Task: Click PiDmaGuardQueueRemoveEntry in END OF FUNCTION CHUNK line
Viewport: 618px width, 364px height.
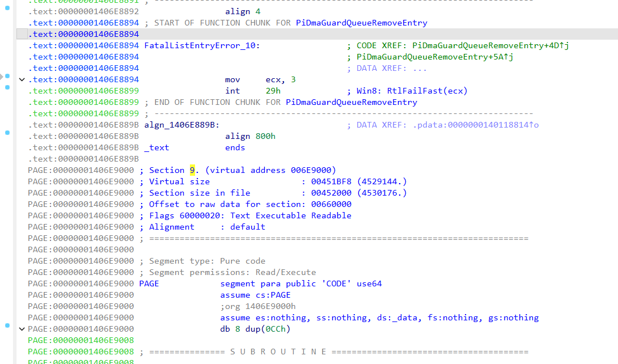Action: (351, 103)
